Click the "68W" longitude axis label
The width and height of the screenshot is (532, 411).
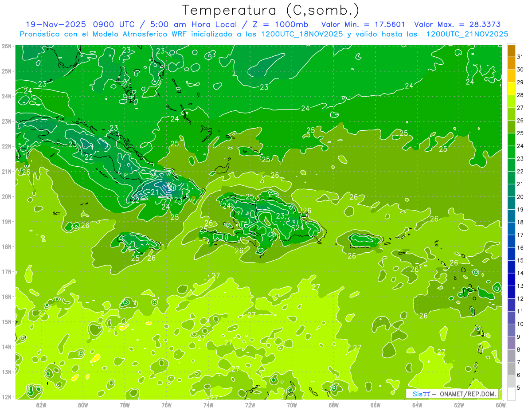334,405
